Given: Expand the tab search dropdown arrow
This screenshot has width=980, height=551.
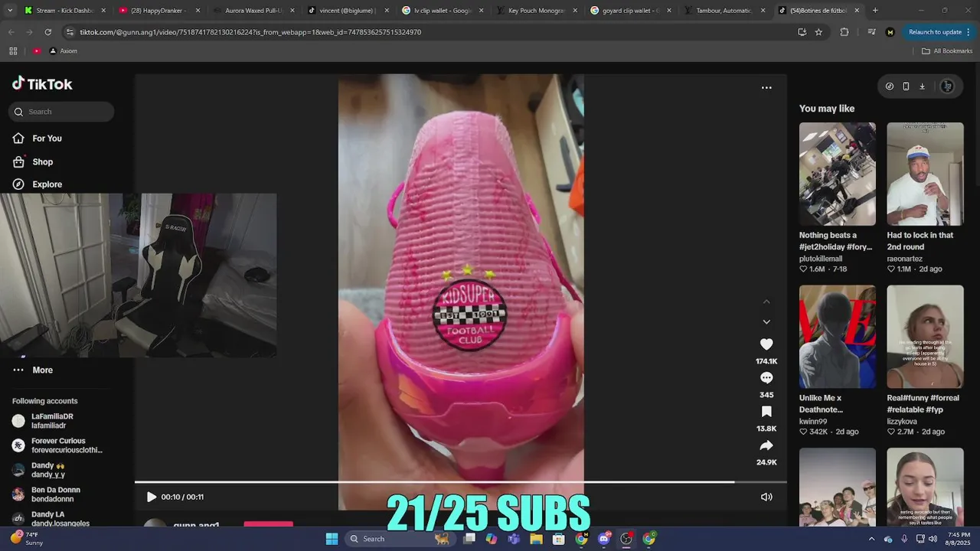Looking at the screenshot, I should point(9,11).
